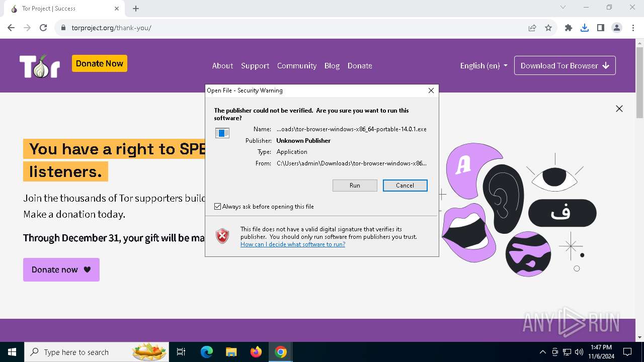
Task: Dismiss the donation banner with X
Action: coord(619,109)
